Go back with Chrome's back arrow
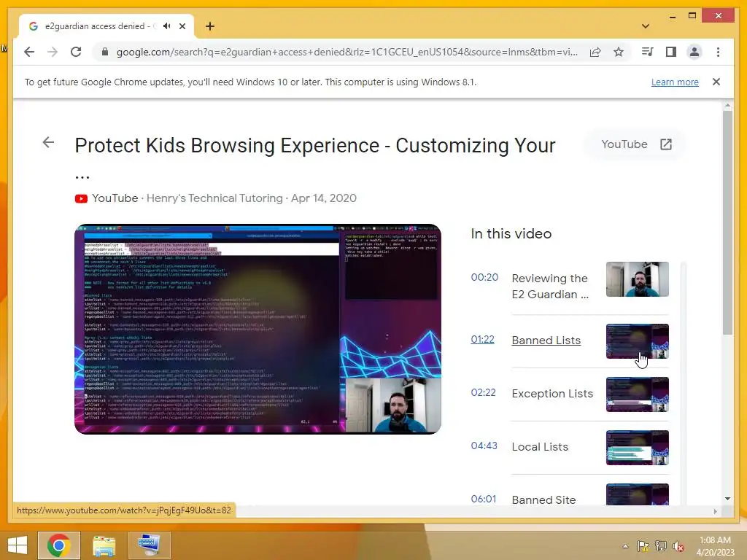 pos(29,52)
